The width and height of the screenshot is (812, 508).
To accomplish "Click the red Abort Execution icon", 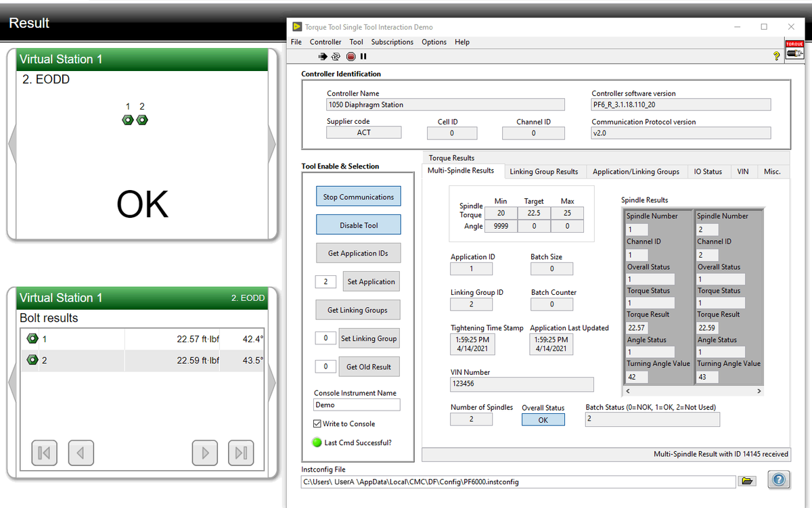I will pos(351,56).
